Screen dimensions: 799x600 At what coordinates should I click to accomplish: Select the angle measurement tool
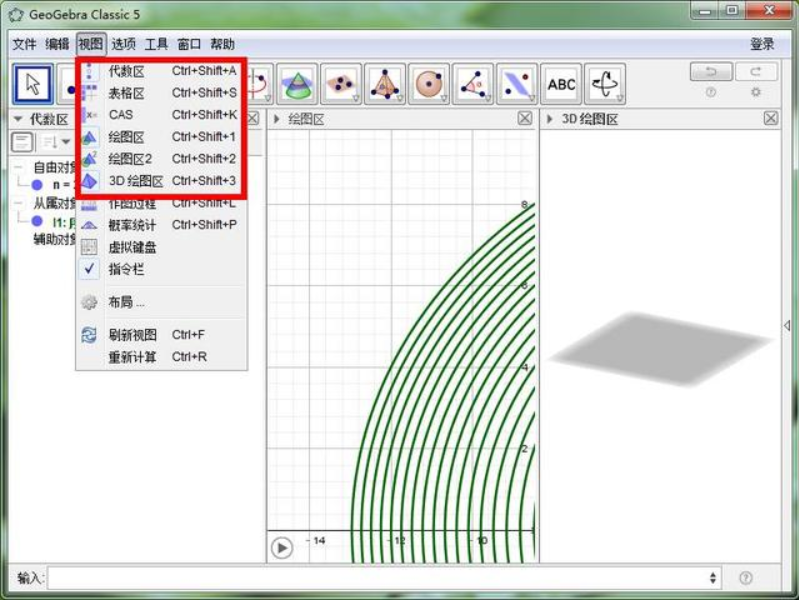[x=473, y=84]
